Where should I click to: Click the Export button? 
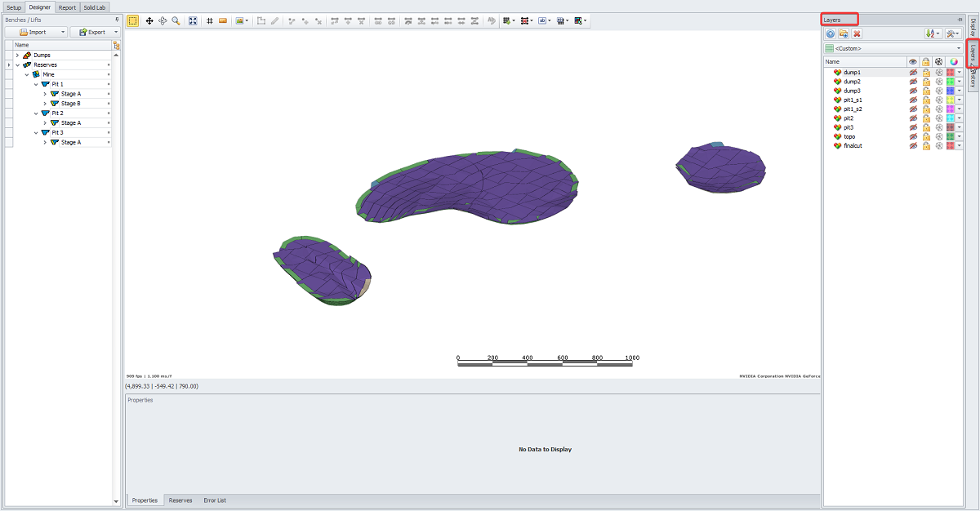[x=93, y=32]
